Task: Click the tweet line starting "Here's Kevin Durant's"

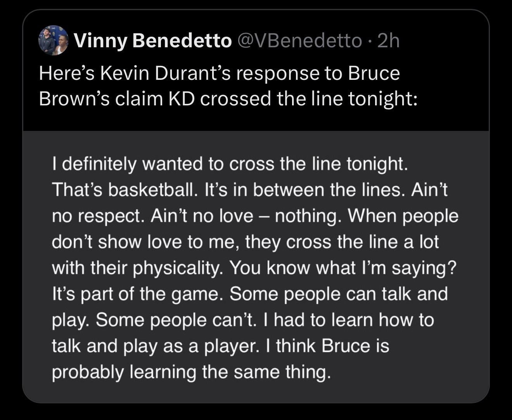Action: click(219, 73)
